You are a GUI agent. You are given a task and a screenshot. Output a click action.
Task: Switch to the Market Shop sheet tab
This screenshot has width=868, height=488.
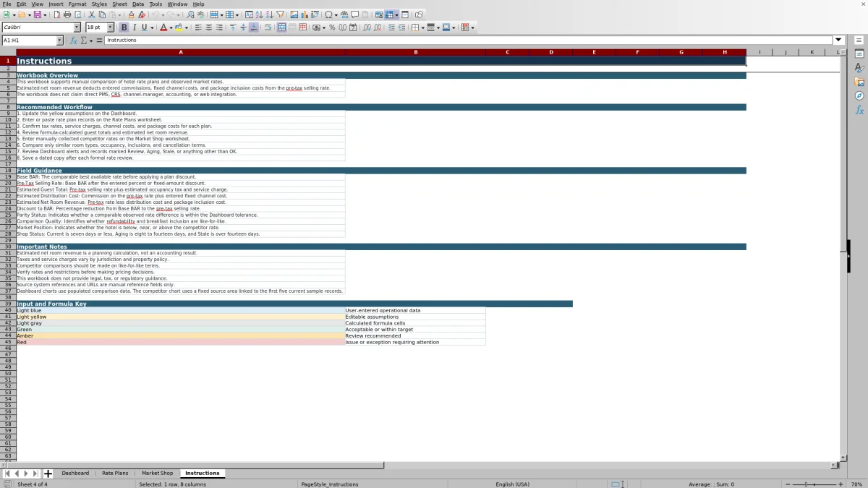(x=157, y=474)
